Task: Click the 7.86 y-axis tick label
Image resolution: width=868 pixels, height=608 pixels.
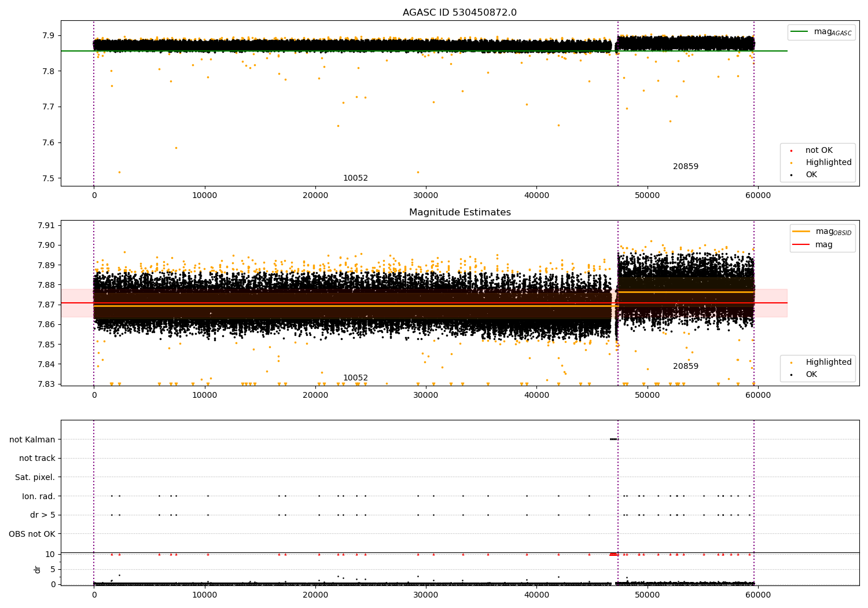Action: [46, 324]
